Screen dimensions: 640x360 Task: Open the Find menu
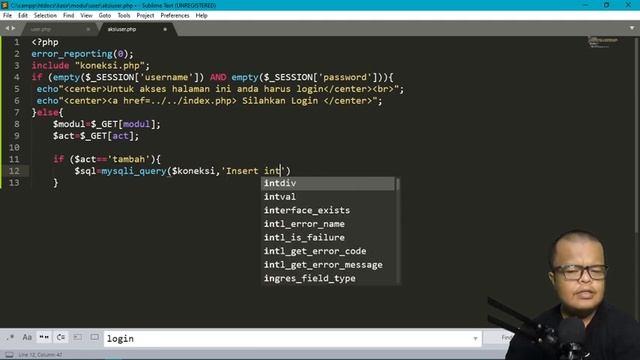pyautogui.click(x=69, y=16)
